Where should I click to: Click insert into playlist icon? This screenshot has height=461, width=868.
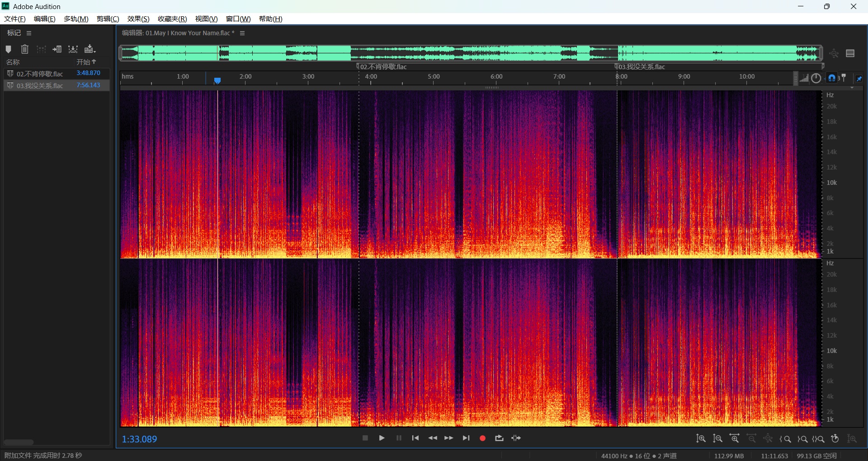click(57, 49)
